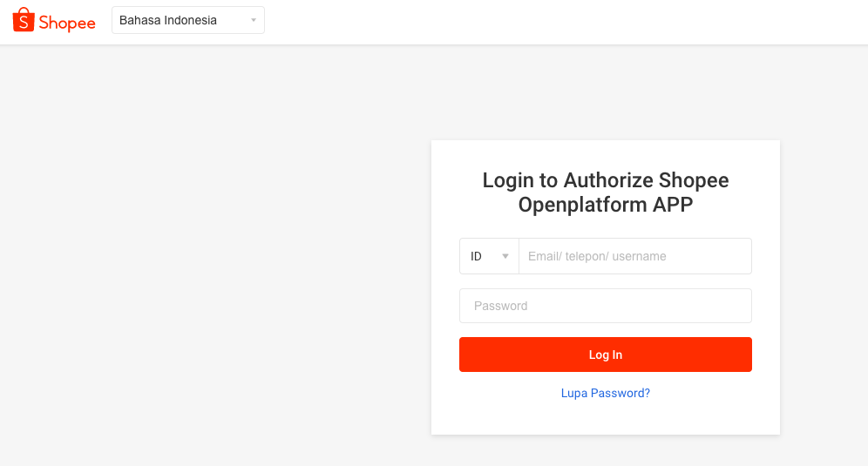Viewport: 868px width, 466px height.
Task: Click the triangle arrow next to ID
Action: [x=505, y=256]
